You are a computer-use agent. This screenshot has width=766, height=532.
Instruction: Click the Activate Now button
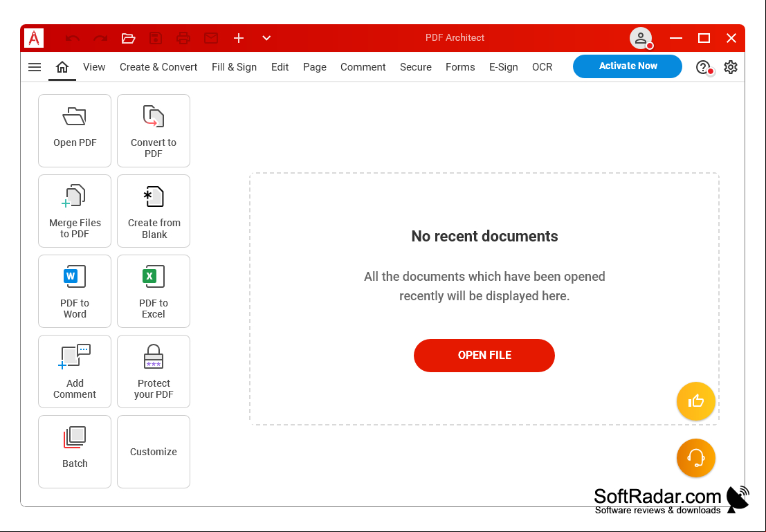628,66
